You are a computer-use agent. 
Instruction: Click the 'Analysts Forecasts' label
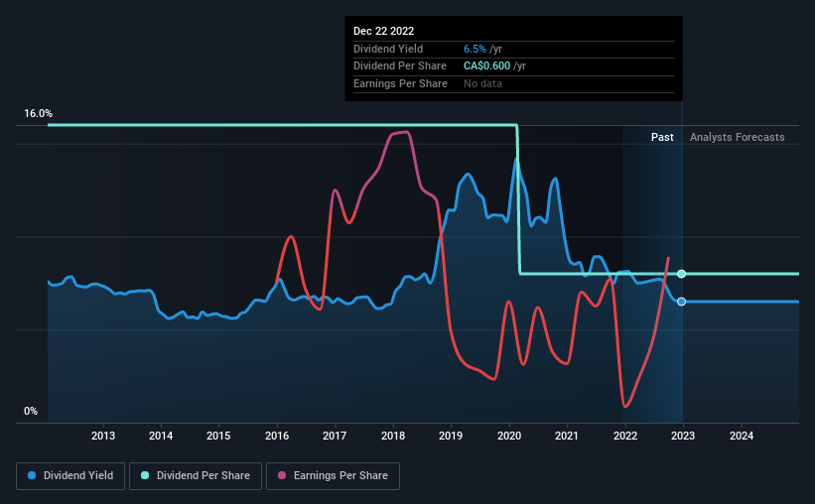point(737,137)
